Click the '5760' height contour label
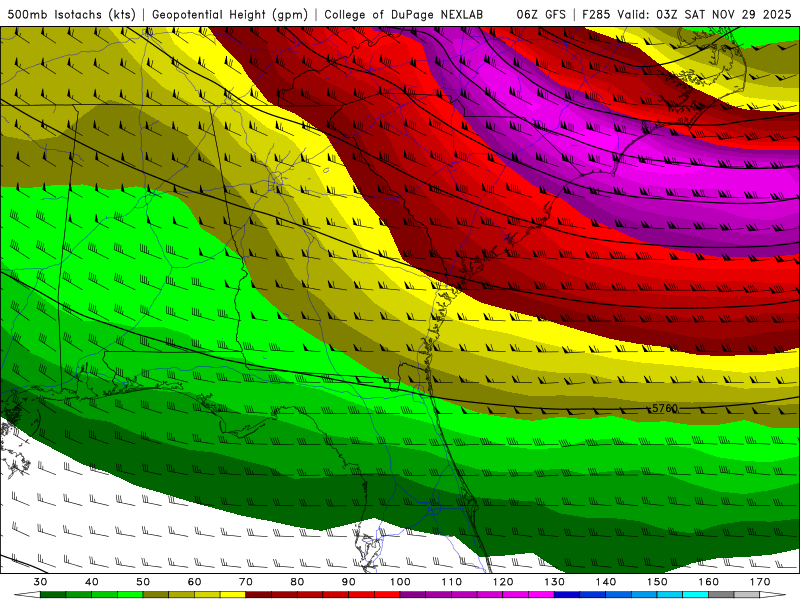This screenshot has height=600, width=800. [665, 408]
